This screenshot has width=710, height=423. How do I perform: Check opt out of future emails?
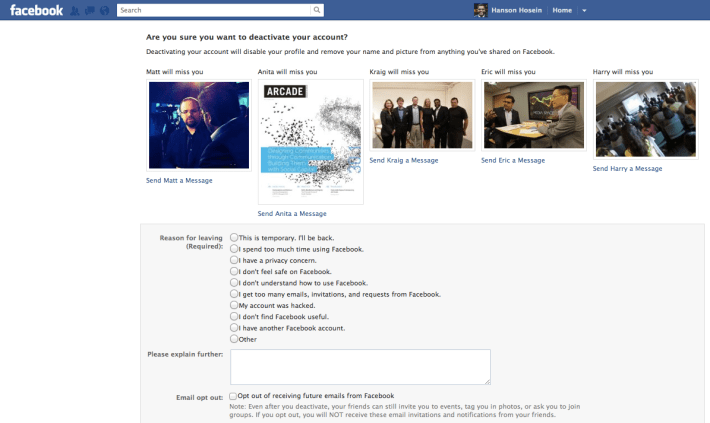233,396
